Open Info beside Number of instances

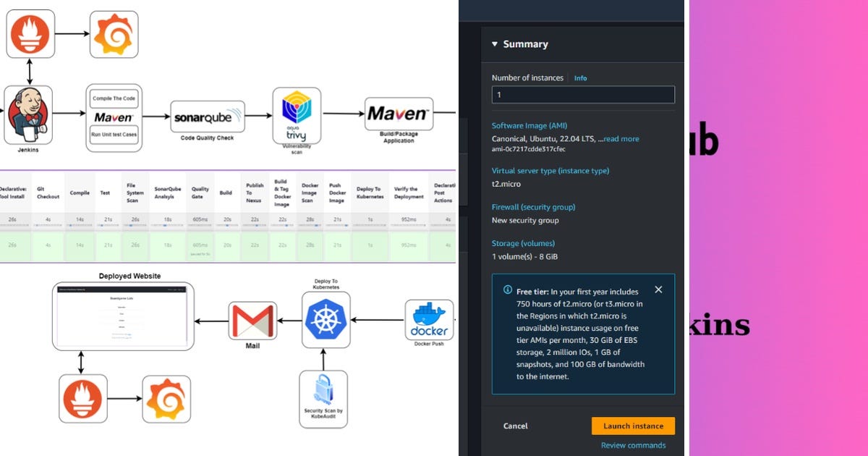pyautogui.click(x=580, y=78)
